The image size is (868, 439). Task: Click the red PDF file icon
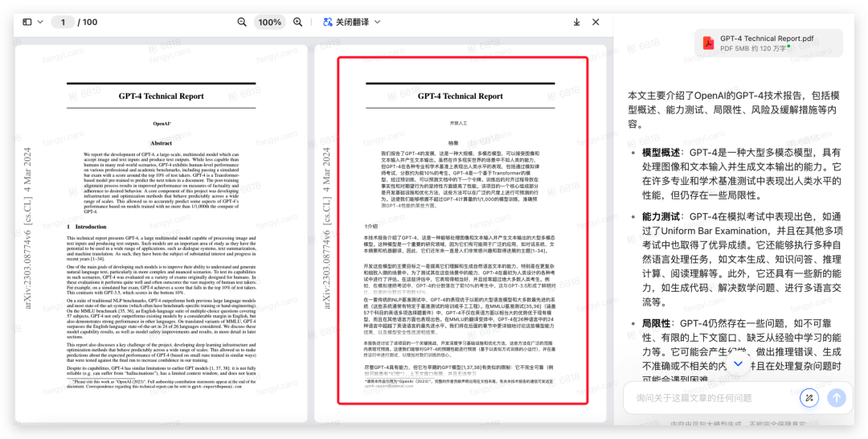pos(708,43)
